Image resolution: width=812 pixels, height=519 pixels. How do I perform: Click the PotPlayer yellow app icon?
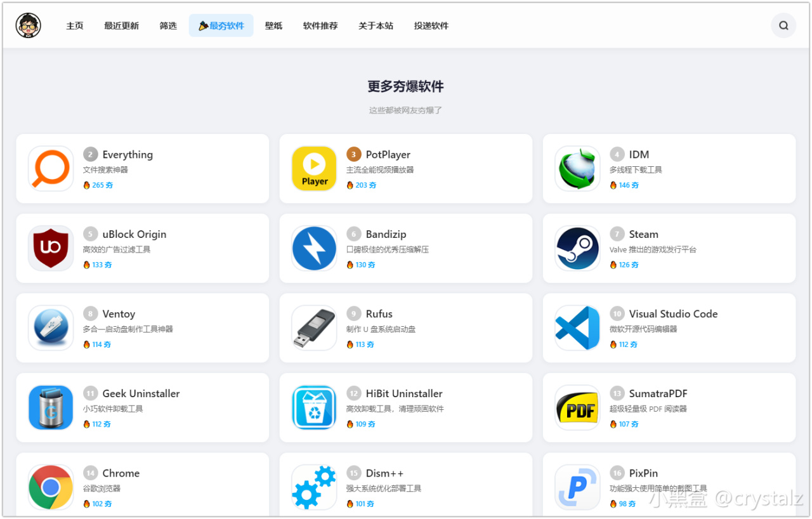[x=314, y=169]
